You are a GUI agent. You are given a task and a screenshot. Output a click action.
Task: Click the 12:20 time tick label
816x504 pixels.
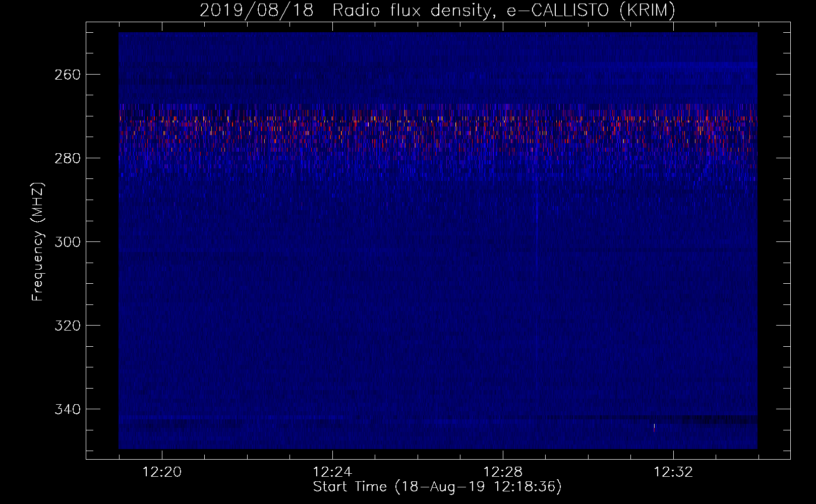(162, 472)
